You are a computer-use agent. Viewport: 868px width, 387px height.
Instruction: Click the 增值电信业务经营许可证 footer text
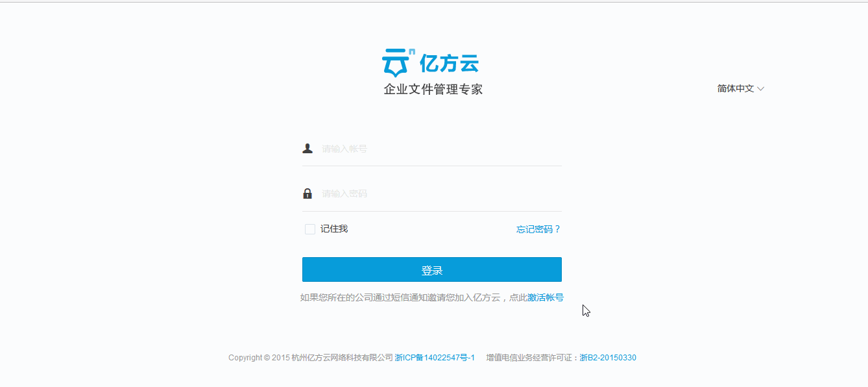[x=530, y=358]
